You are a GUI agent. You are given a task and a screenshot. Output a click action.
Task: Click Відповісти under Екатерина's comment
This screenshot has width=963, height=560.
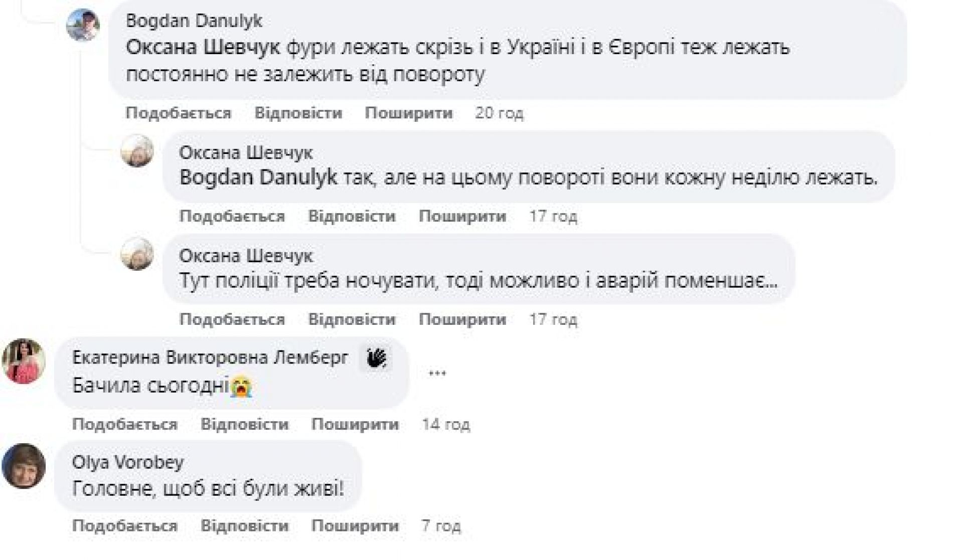(x=244, y=424)
